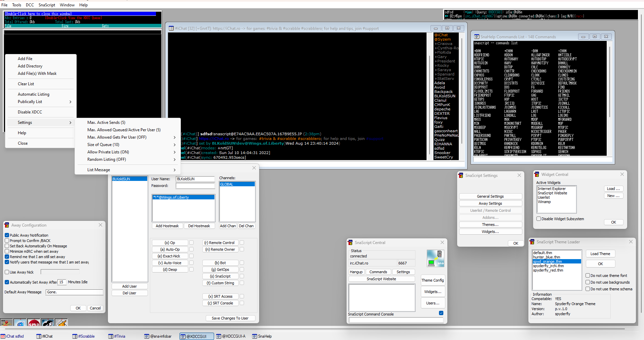Screen dimensions: 644x340
Task: Click the server connection image in SnaScript Central
Action: pyautogui.click(x=436, y=258)
